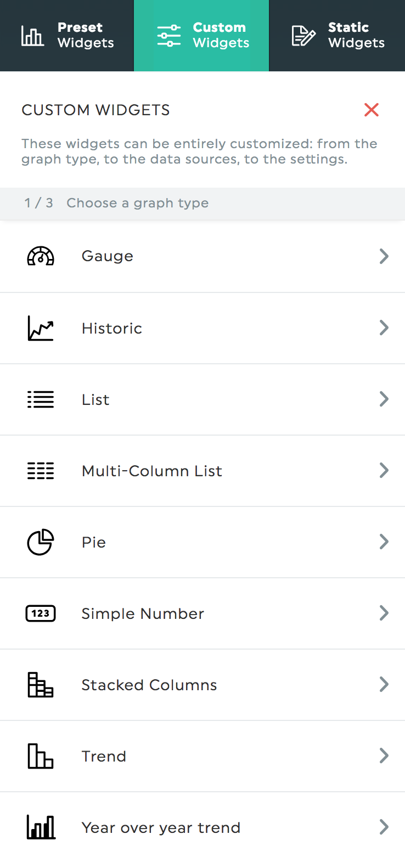Pick the Simple Number 123 icon
The image size is (405, 868).
click(41, 613)
